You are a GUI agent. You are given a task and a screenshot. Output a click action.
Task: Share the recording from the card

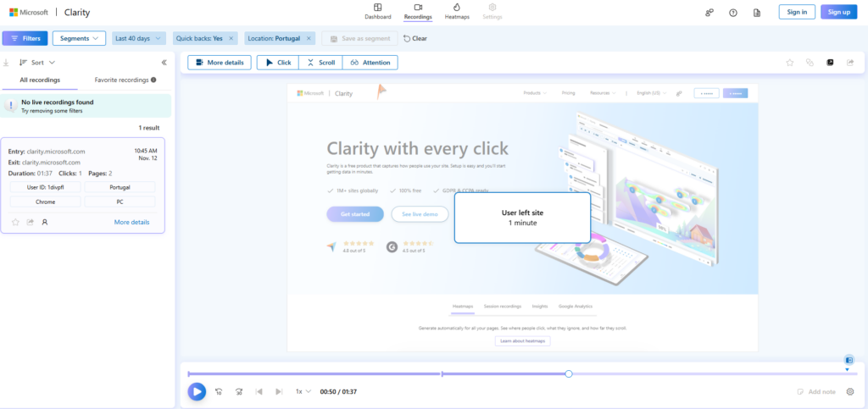(31, 222)
